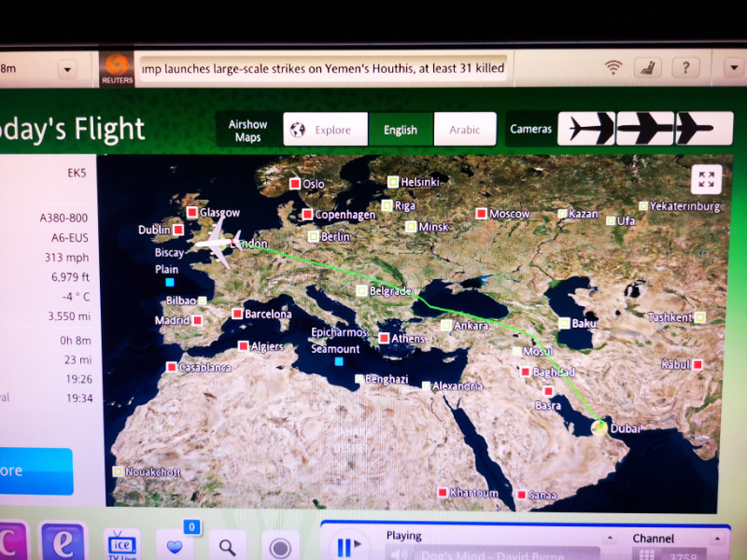Click the Wi-Fi connectivity icon
The image size is (747, 560).
coord(613,68)
